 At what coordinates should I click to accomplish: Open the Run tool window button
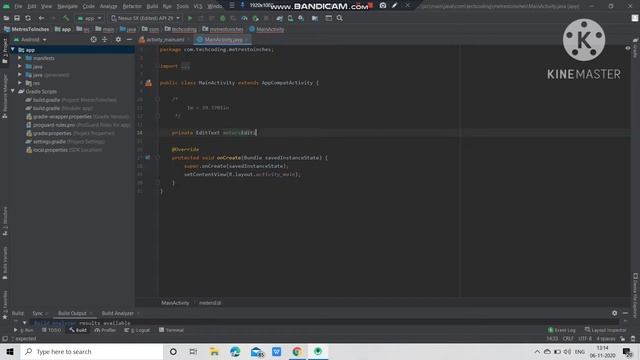click(x=24, y=330)
